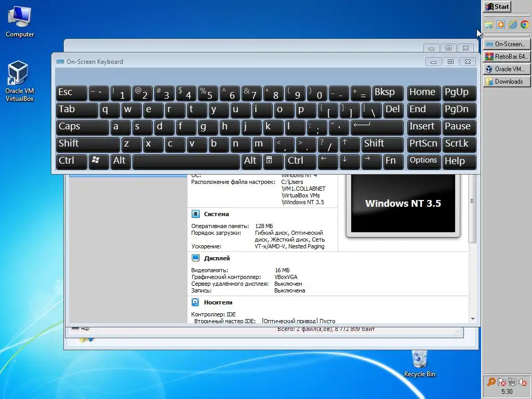Click the q key
This screenshot has height=399, width=532.
tap(110, 111)
